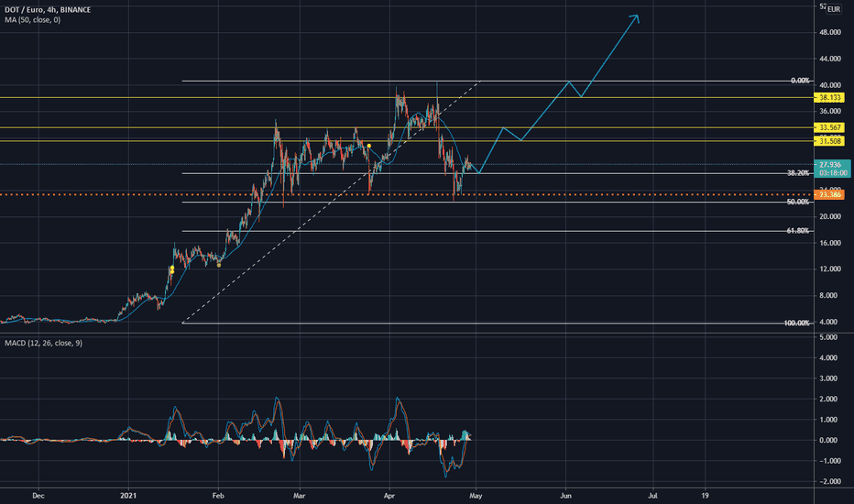Click the Feb label on time axis
Screen dimensions: 854x504
(x=218, y=496)
